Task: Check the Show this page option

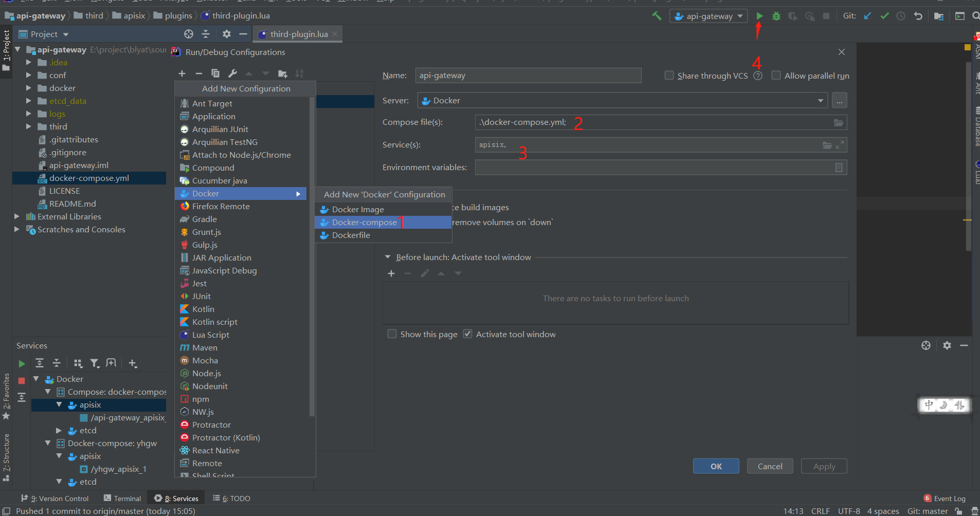Action: click(392, 334)
